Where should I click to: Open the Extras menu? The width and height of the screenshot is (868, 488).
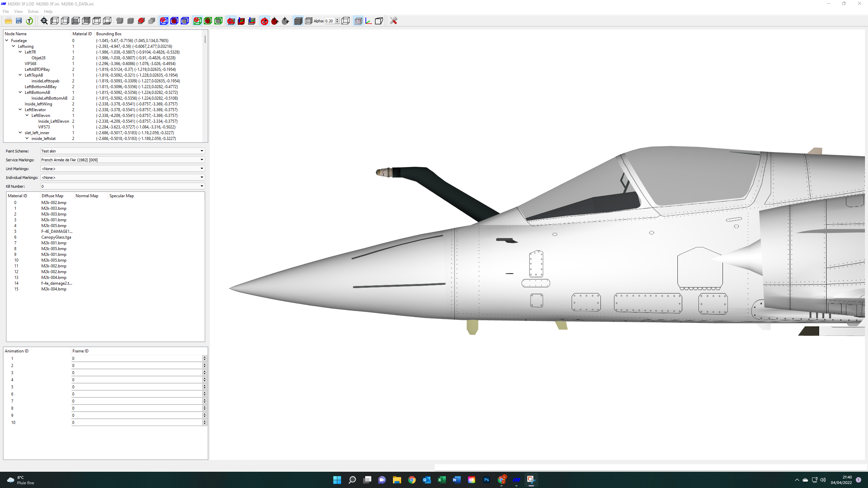(33, 12)
